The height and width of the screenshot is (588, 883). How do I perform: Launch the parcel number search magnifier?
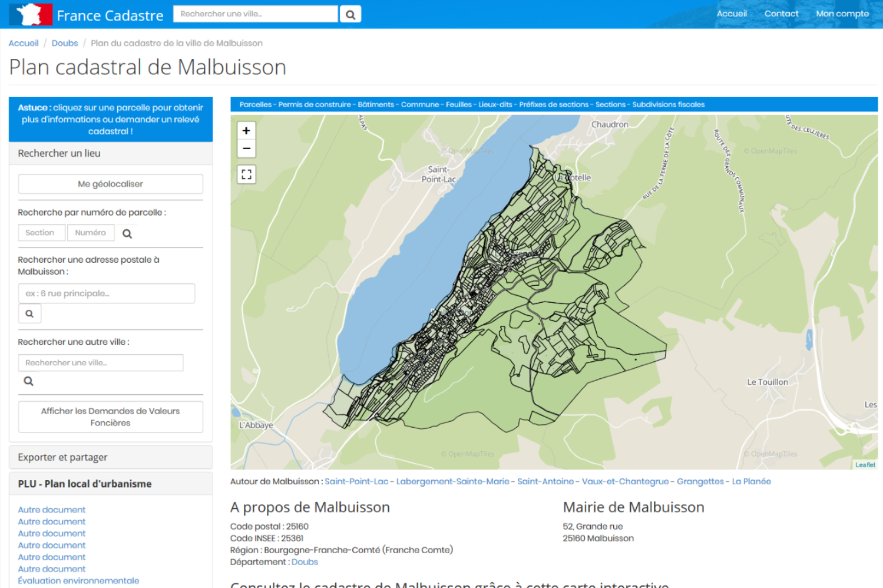(x=127, y=233)
